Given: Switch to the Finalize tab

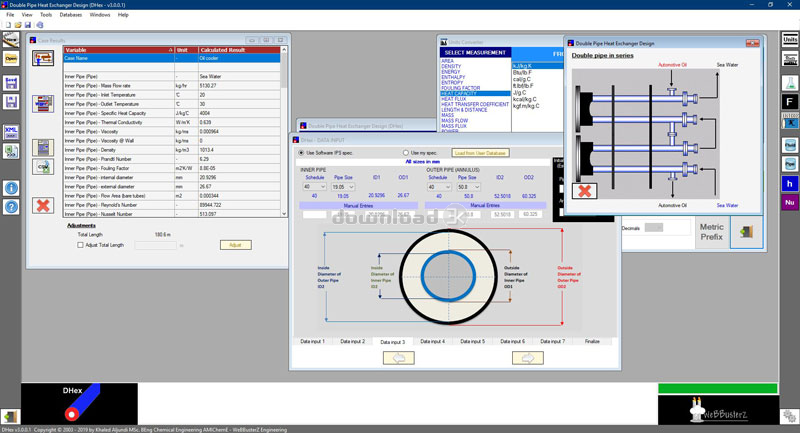Looking at the screenshot, I should (592, 341).
